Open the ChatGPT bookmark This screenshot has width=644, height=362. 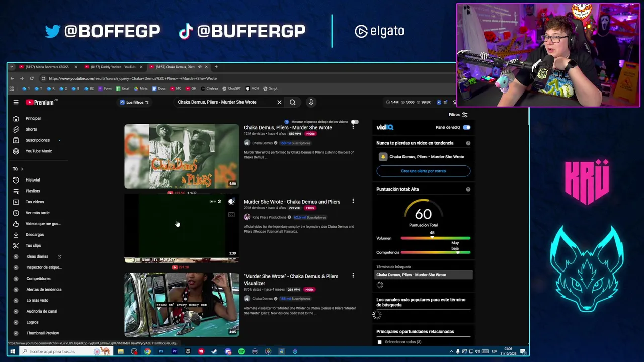(232, 88)
